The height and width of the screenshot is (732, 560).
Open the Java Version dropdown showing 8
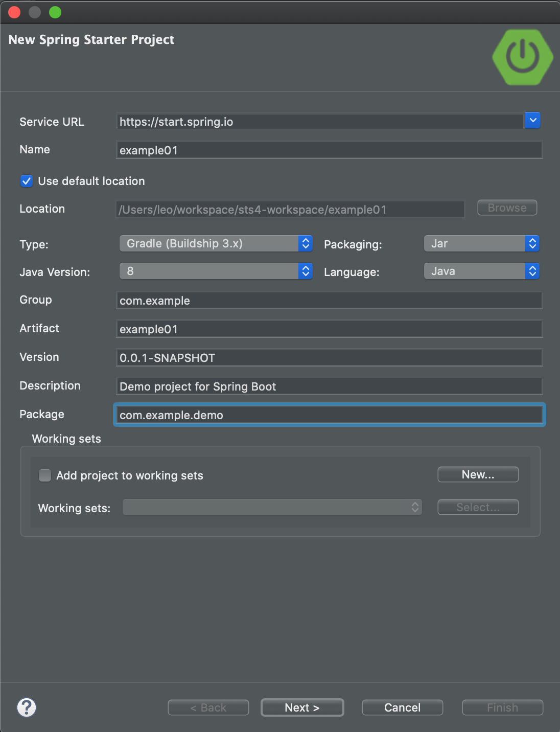(x=216, y=271)
